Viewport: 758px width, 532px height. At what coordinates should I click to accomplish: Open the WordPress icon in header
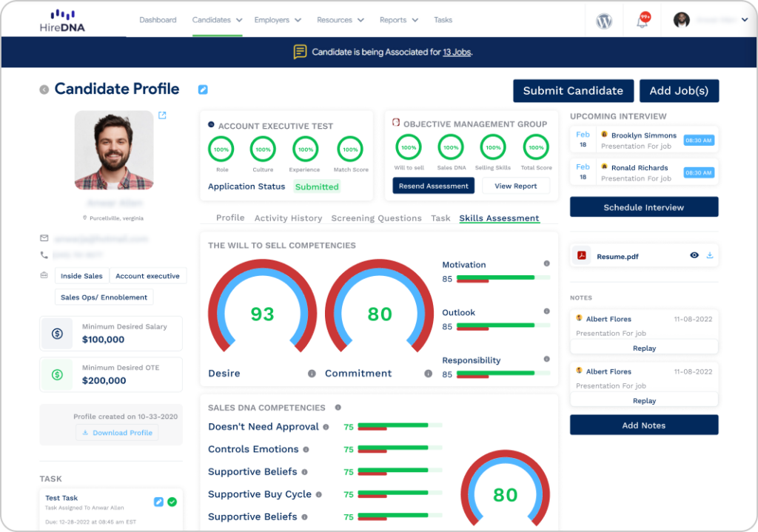604,21
